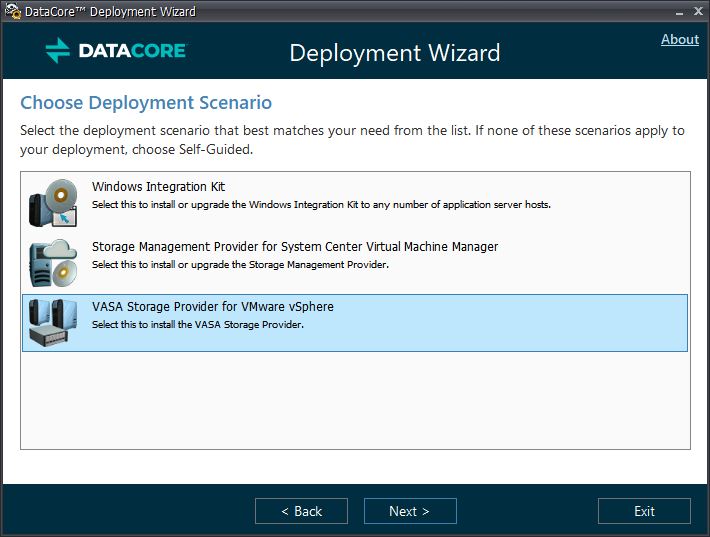Screen dimensions: 710x537
Task: Click the Windows Integration Kit description text
Action: (320, 205)
